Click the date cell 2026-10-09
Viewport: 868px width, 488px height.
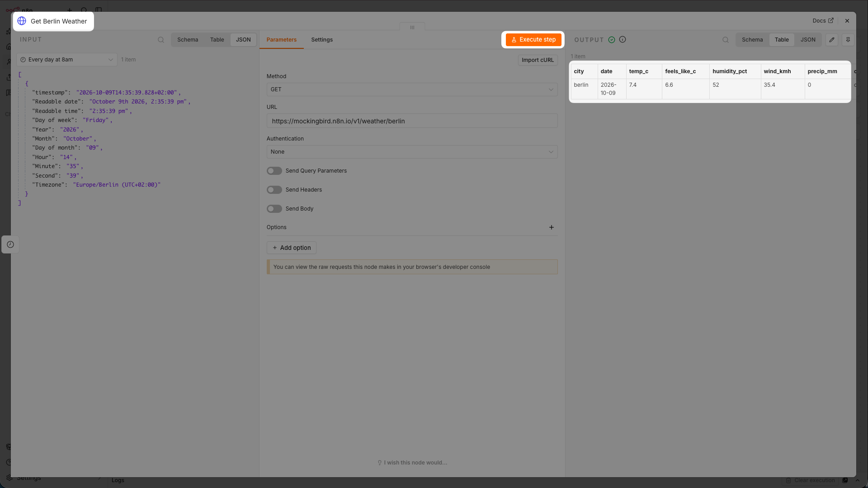coord(612,89)
